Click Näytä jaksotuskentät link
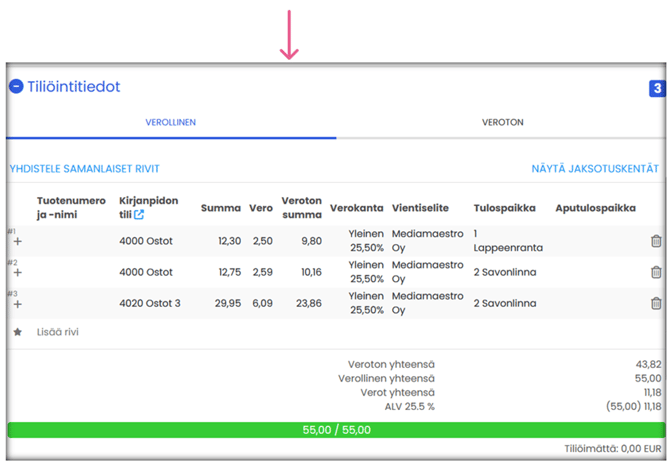Image resolution: width=670 pixels, height=462 pixels. click(x=595, y=169)
